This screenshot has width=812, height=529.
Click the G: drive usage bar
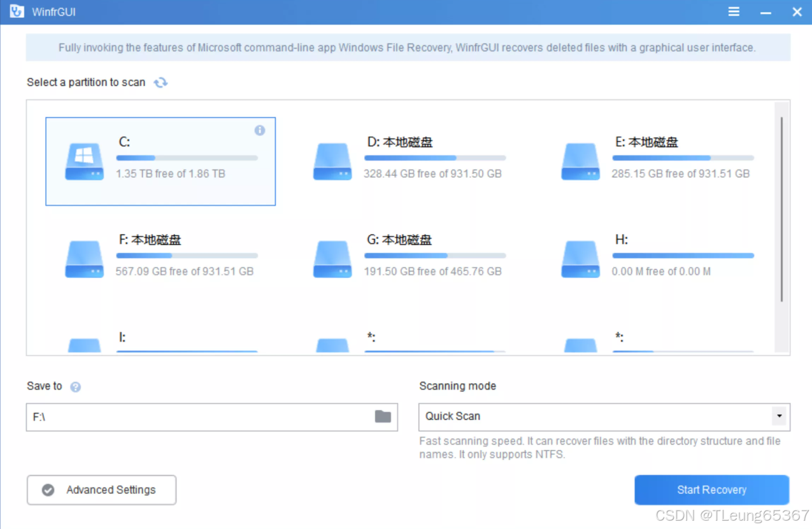tap(435, 256)
